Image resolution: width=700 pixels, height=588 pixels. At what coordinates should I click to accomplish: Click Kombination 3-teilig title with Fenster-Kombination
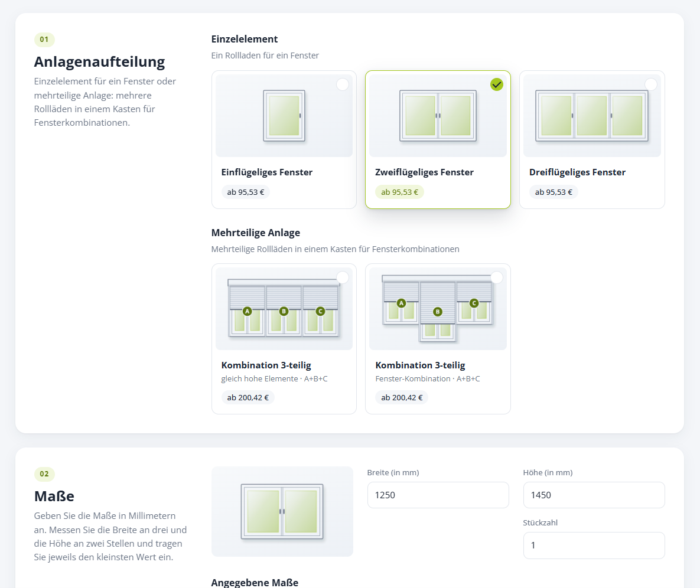pos(420,365)
